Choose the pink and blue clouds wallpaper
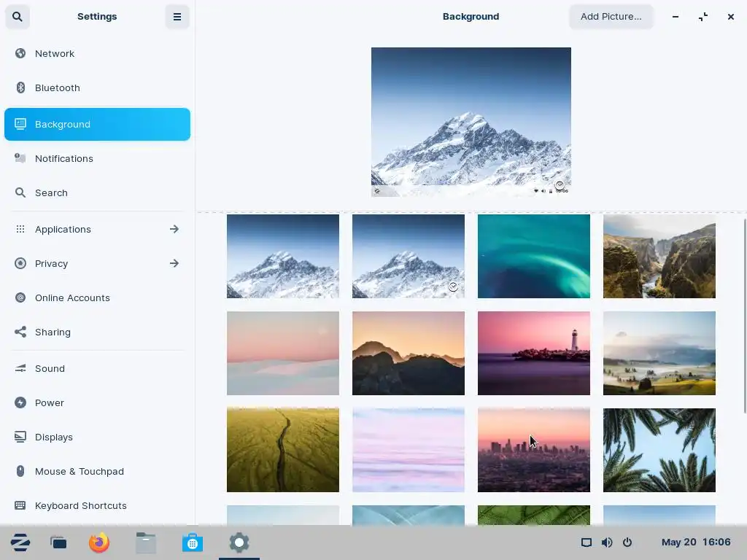This screenshot has width=747, height=560. [409, 450]
